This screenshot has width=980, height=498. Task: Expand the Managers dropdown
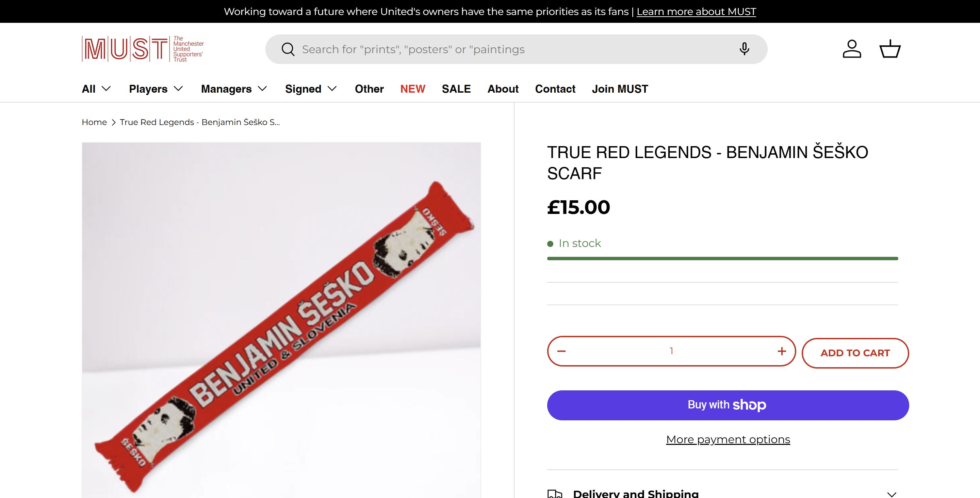point(234,89)
